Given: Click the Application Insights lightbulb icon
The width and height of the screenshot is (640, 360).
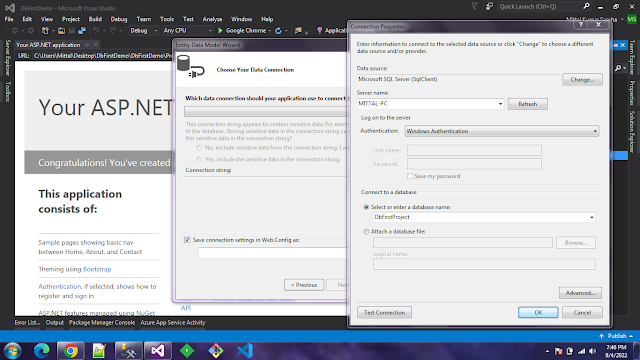Looking at the screenshot, I should coord(319,31).
